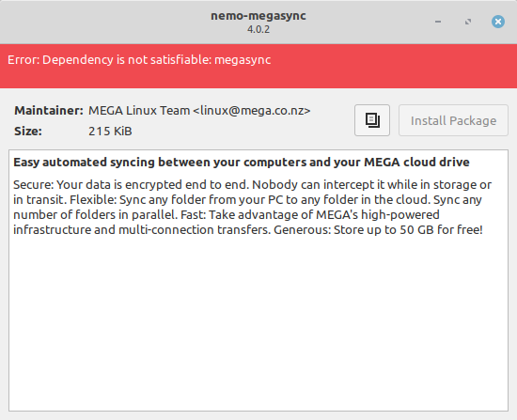Click the Maintainer label
517x420 pixels.
pyautogui.click(x=49, y=111)
